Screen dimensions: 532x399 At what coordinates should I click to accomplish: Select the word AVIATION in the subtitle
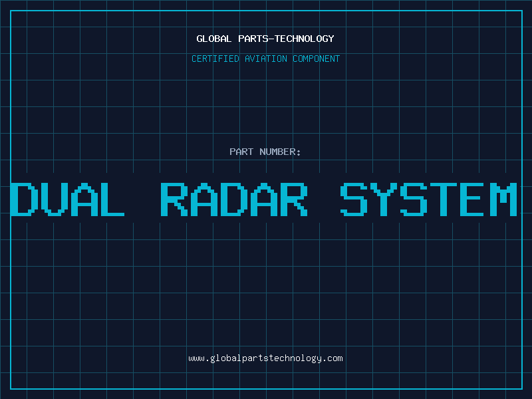point(265,59)
